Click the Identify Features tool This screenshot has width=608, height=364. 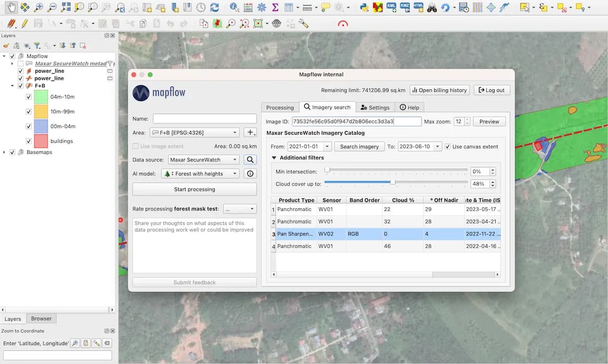234,7
